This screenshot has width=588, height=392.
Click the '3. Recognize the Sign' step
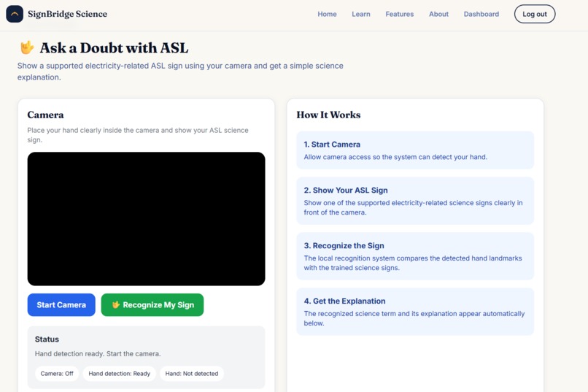415,256
